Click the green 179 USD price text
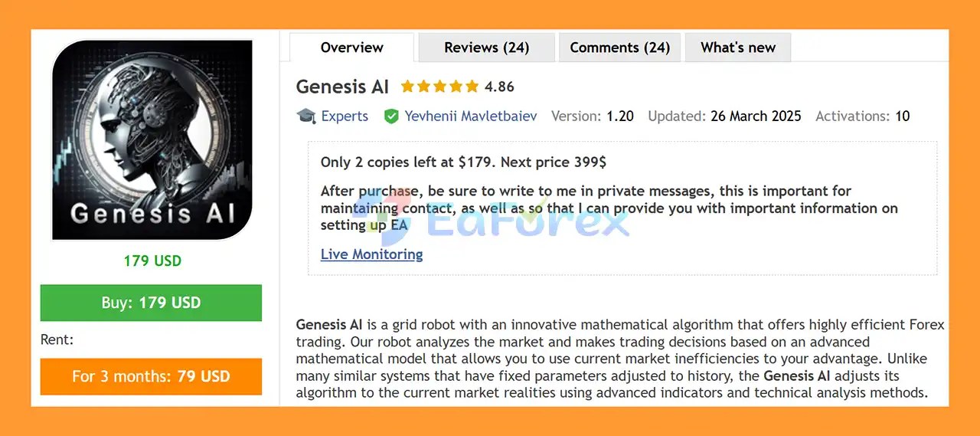 152,261
